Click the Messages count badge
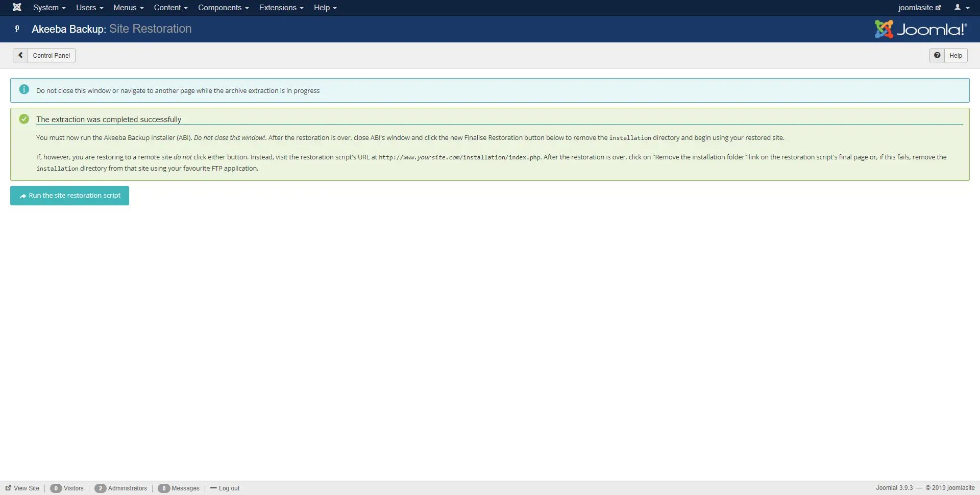Viewport: 980px width, 495px height. (163, 488)
